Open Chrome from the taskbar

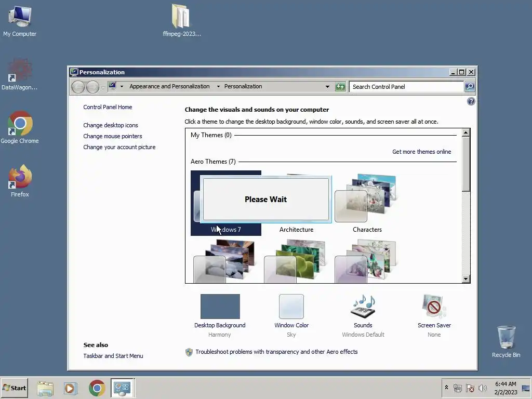(97, 388)
